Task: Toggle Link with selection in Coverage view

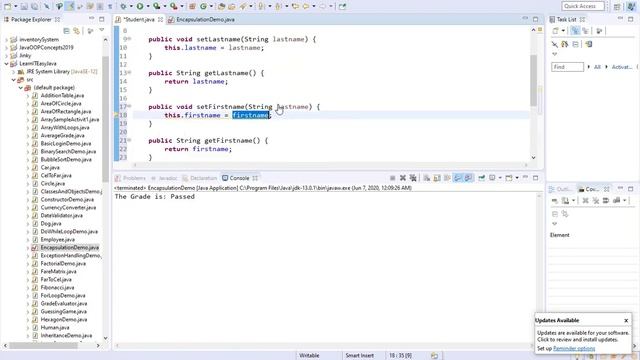Action: [x=565, y=214]
